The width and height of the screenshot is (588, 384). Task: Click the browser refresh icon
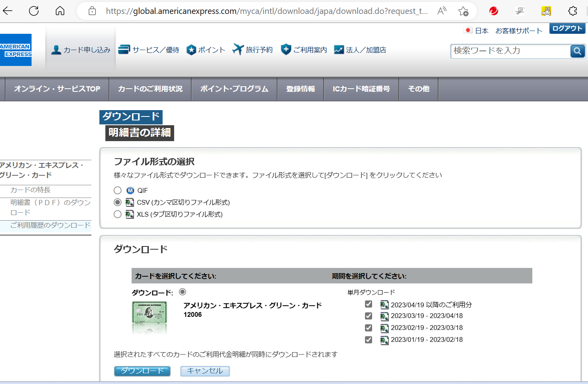click(x=34, y=11)
